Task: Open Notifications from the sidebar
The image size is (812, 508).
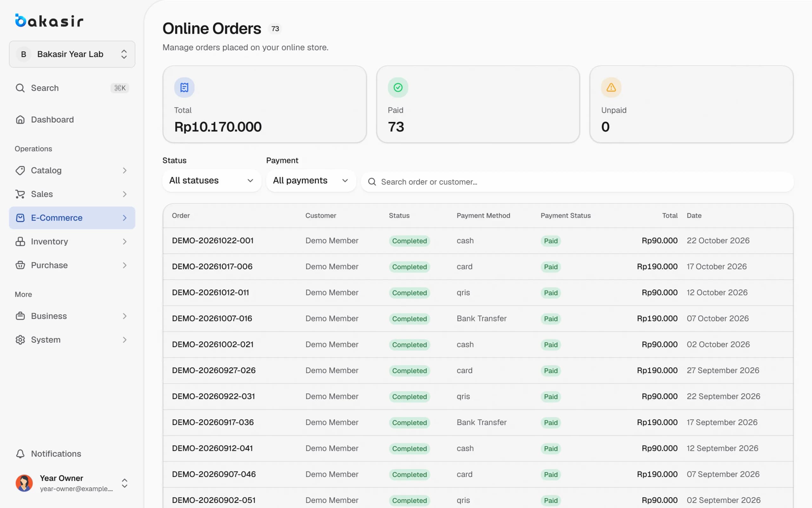Action: pyautogui.click(x=72, y=454)
